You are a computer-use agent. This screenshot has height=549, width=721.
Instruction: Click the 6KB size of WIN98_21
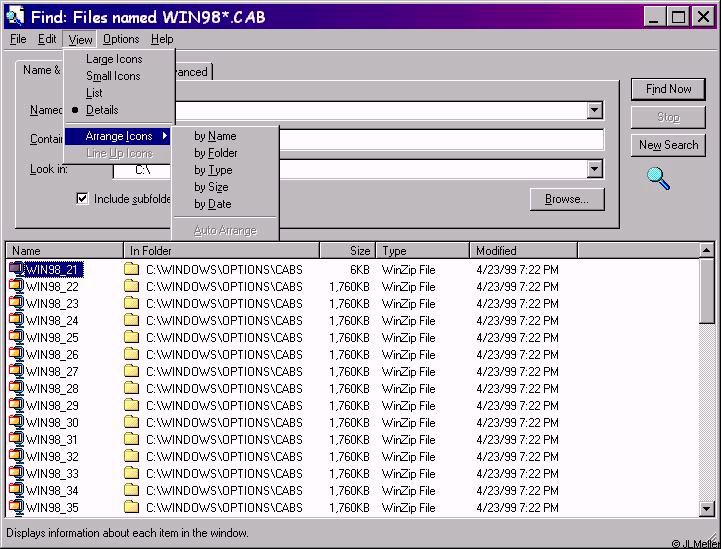(x=360, y=269)
